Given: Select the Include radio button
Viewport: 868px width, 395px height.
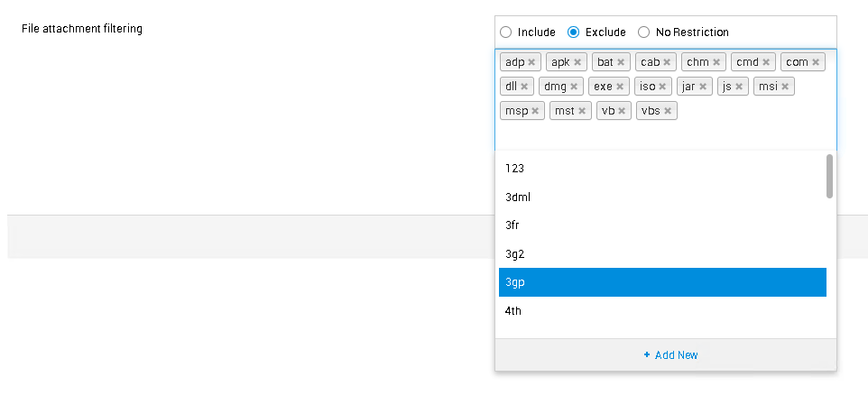Looking at the screenshot, I should click(506, 32).
